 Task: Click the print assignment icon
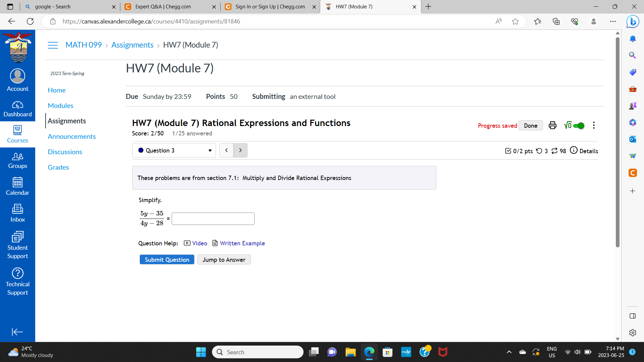552,125
